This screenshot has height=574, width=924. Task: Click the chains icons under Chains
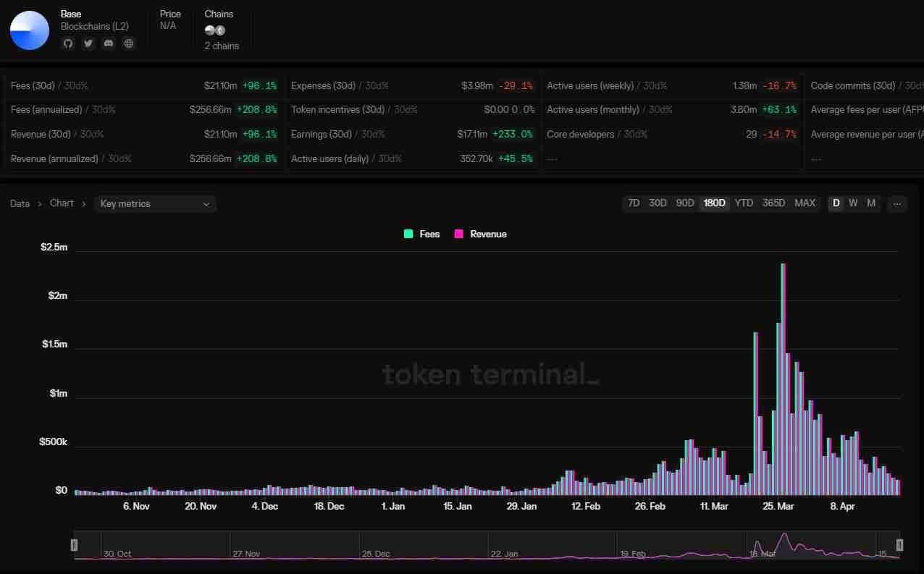coord(214,30)
